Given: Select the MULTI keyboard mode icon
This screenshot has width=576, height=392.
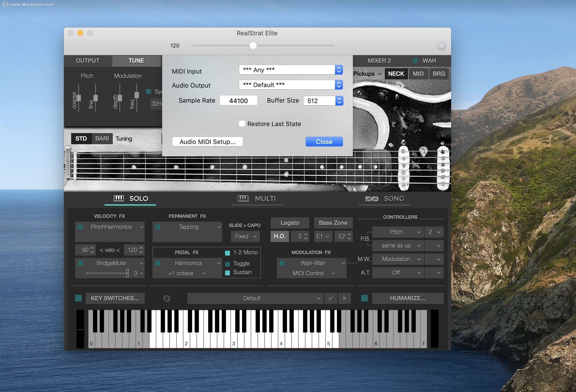Looking at the screenshot, I should click(243, 198).
